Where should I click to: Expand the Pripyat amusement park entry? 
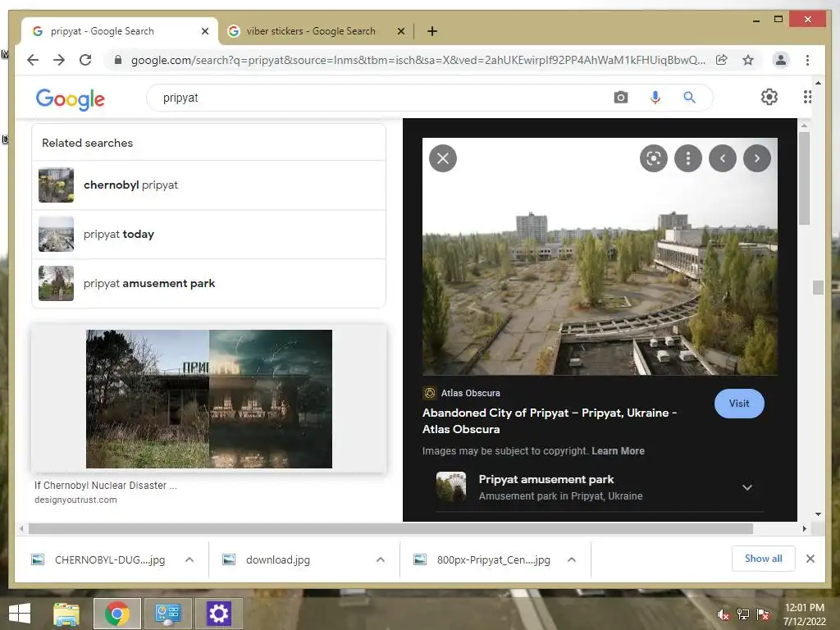(747, 487)
